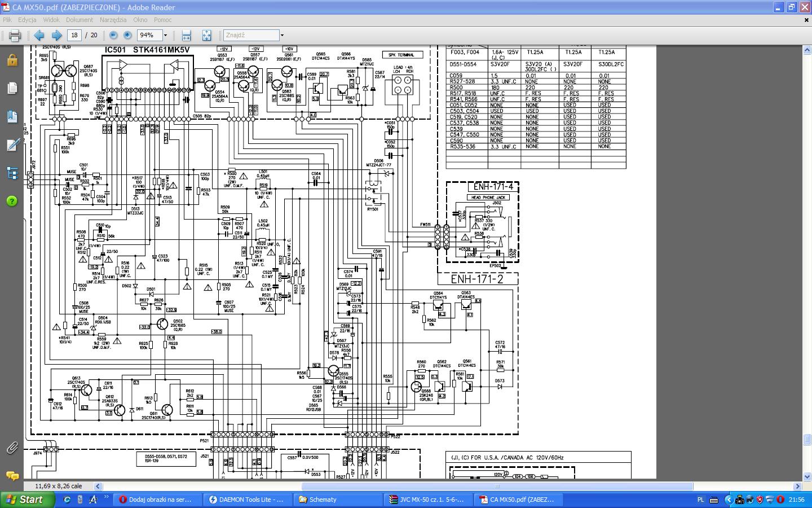
Task: Zoom in with the plus icon
Action: click(x=127, y=35)
